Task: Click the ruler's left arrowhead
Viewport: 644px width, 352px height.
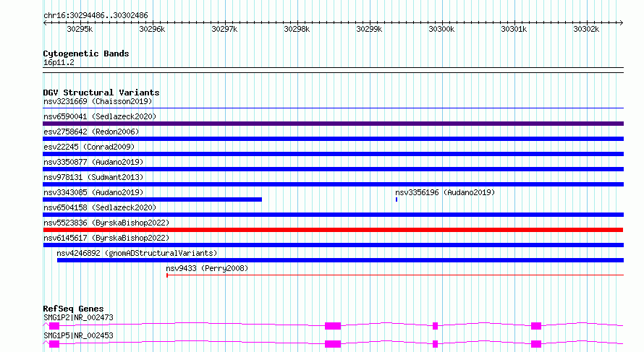Action: 45,22
